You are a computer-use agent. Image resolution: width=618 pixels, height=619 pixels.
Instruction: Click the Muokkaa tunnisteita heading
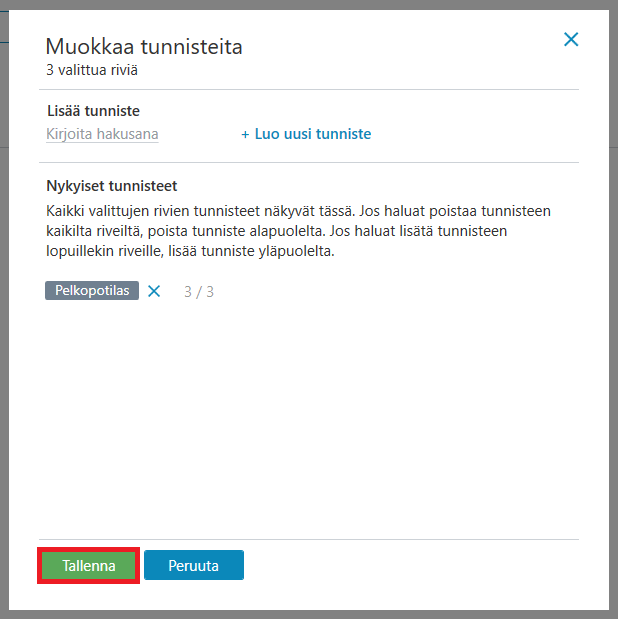coord(144,47)
